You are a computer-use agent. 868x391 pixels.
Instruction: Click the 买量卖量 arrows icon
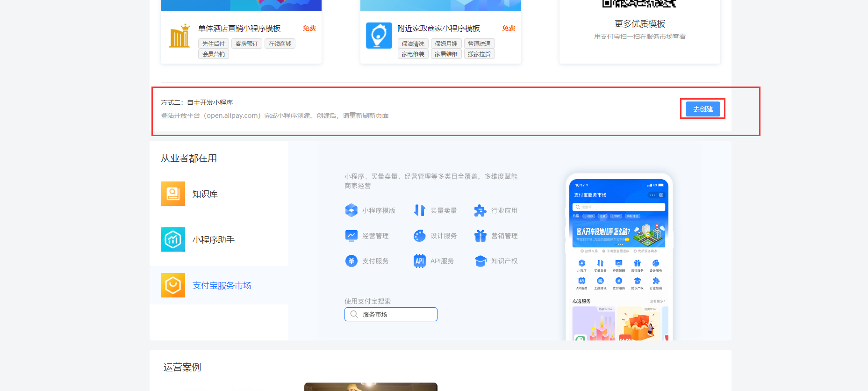pos(419,210)
